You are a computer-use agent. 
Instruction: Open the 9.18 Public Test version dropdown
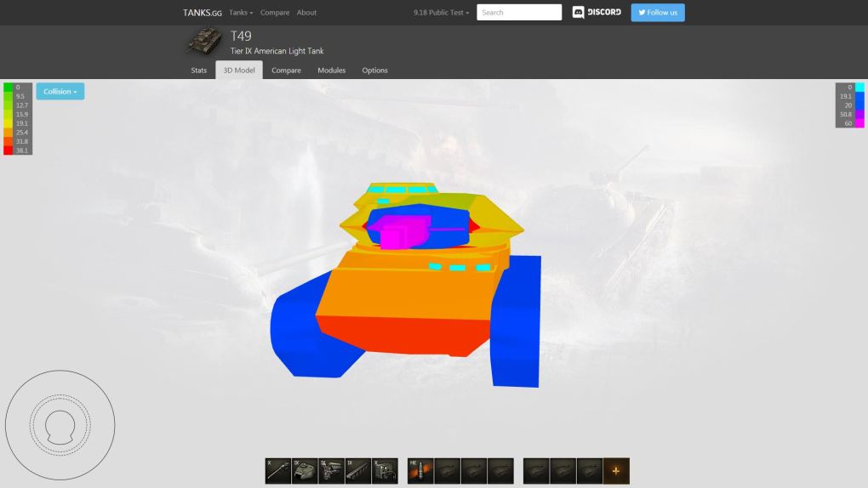tap(441, 13)
